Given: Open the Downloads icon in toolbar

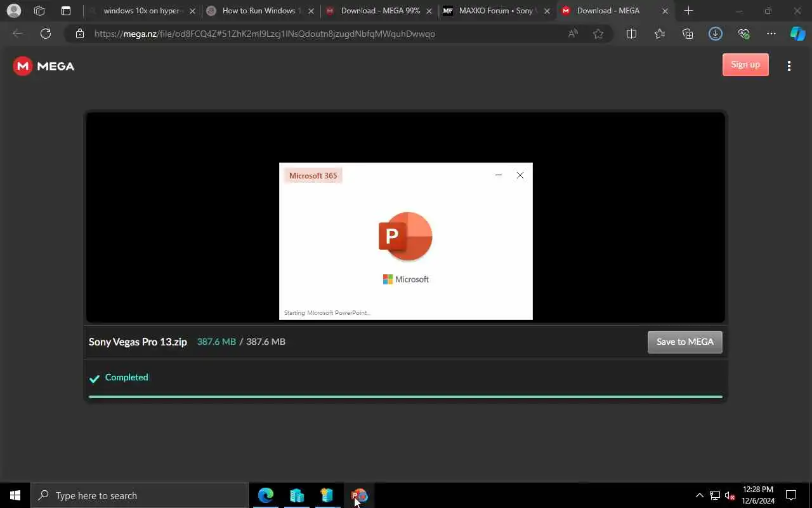Looking at the screenshot, I should pos(716,34).
